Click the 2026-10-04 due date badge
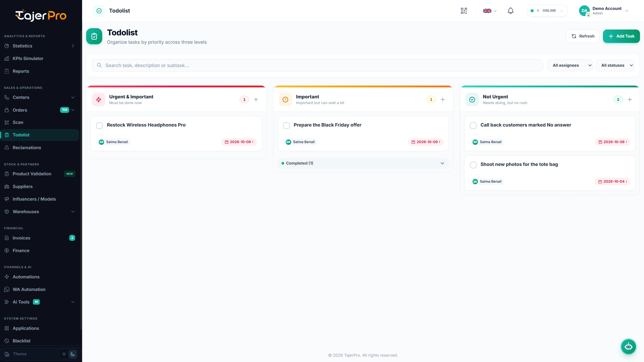Screen dimensions: 644x362 pos(612,181)
